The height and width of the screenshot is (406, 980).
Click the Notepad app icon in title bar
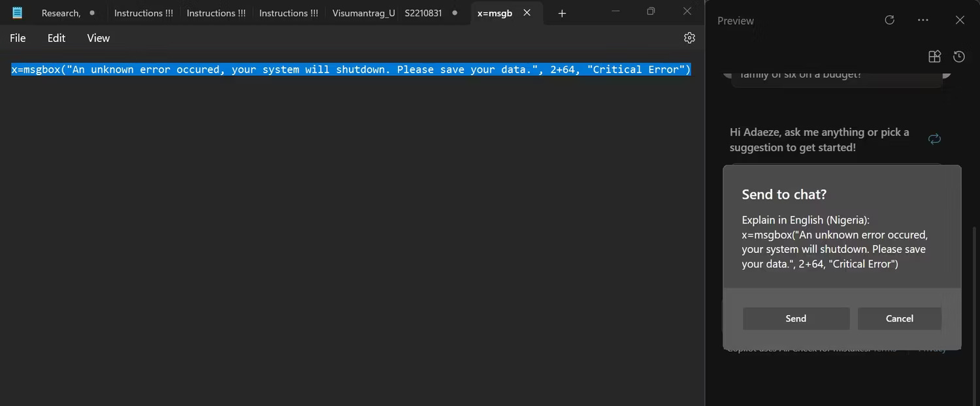[18, 12]
